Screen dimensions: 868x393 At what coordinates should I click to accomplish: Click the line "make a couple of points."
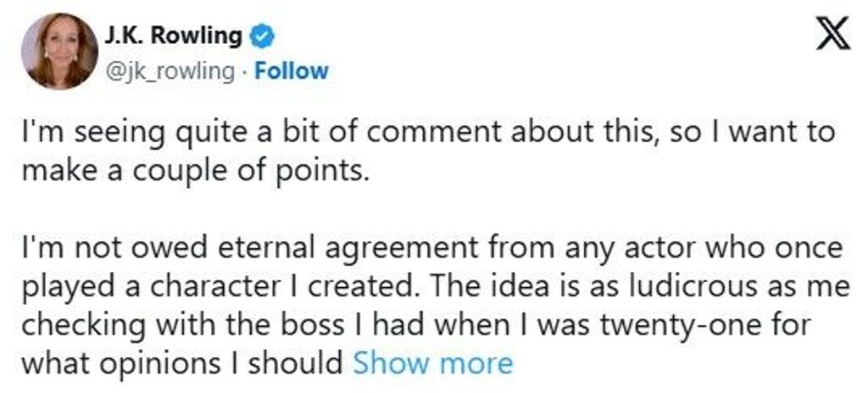click(196, 170)
